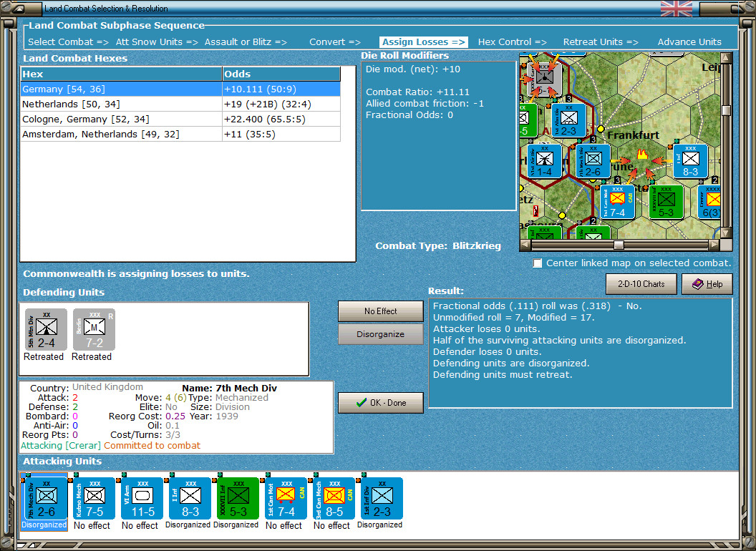
Task: Click the Frankfurt city label on map
Action: coord(633,135)
